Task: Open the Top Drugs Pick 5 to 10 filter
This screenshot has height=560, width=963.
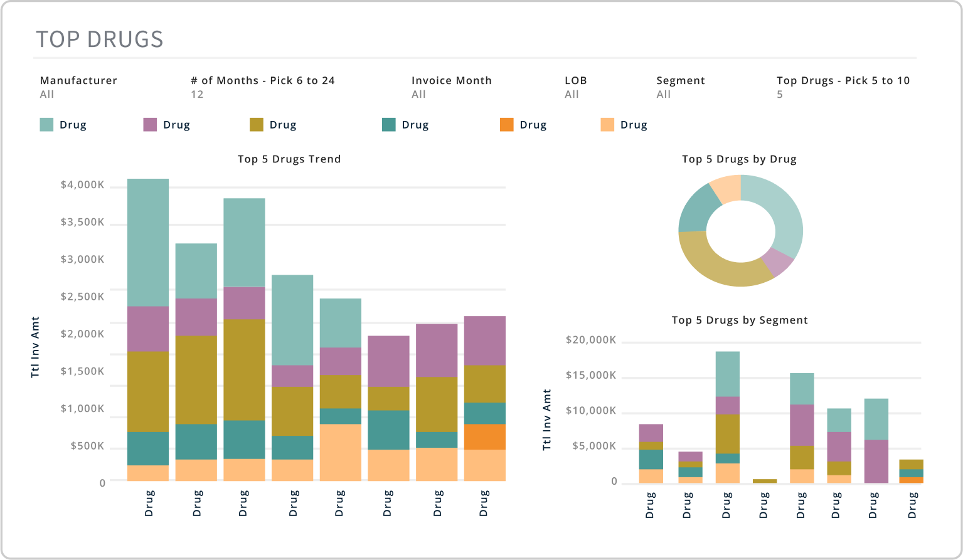Action: pos(843,87)
